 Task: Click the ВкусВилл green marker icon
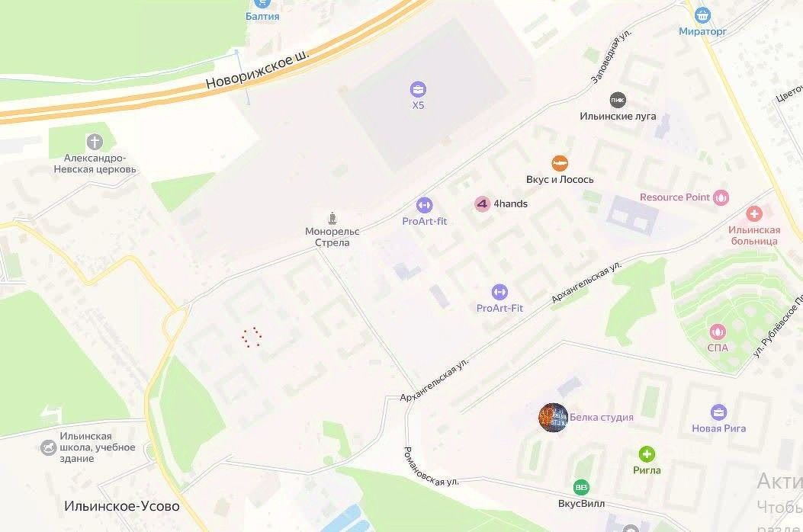point(581,487)
